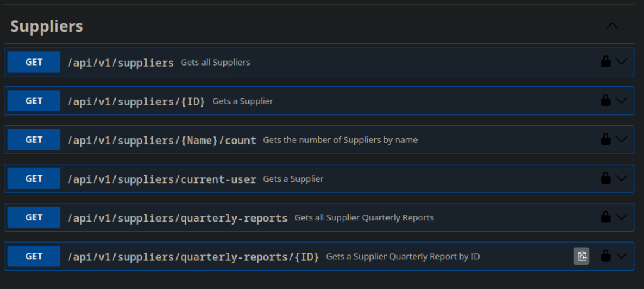Expand the suppliers/{ID} operation arrow
644x289 pixels.
(621, 101)
